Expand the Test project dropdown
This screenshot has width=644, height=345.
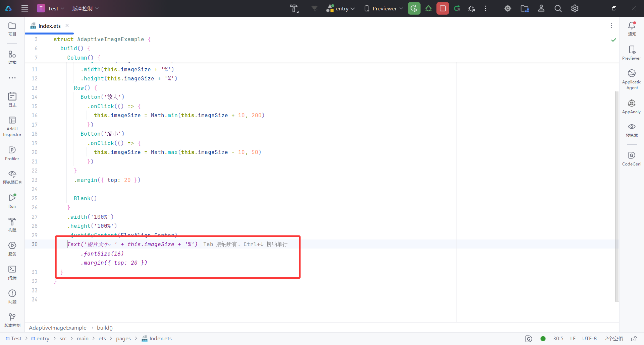pos(51,8)
